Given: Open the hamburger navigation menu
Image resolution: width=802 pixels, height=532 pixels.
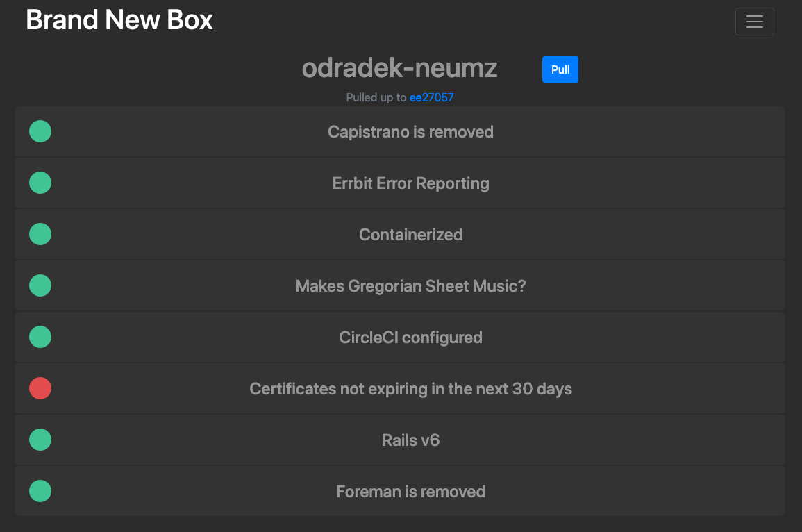Looking at the screenshot, I should 754,22.
